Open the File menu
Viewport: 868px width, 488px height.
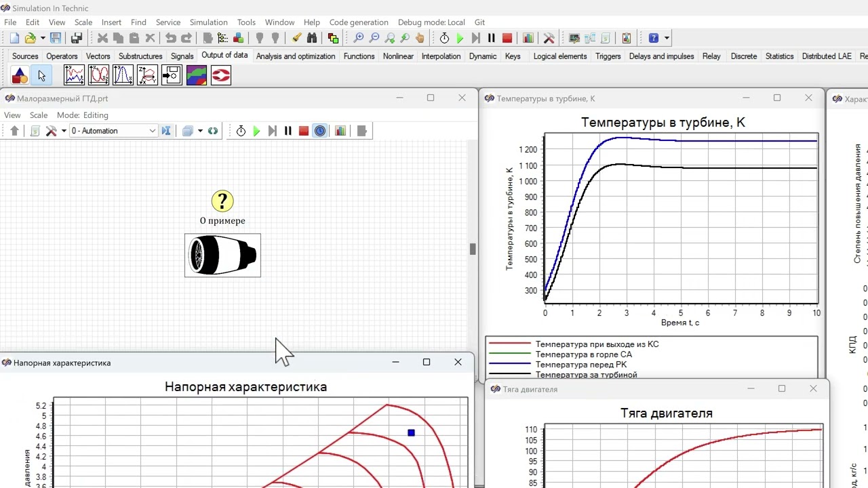pos(10,22)
